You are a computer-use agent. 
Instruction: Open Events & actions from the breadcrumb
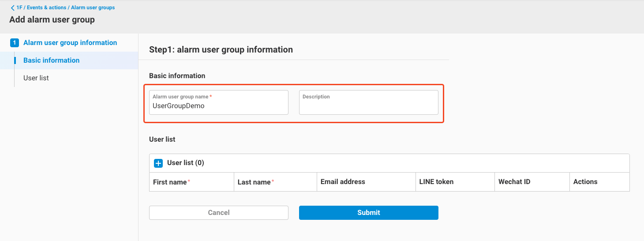47,8
